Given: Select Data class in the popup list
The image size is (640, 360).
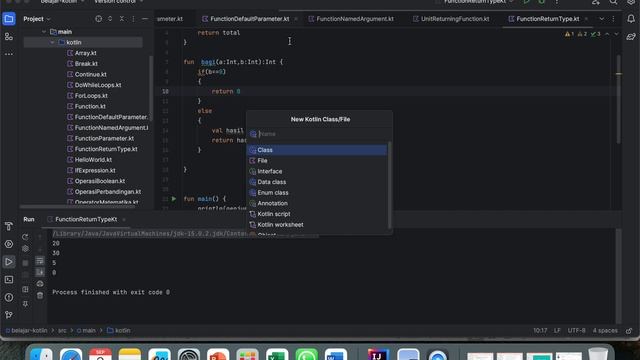Looking at the screenshot, I should [x=317, y=182].
